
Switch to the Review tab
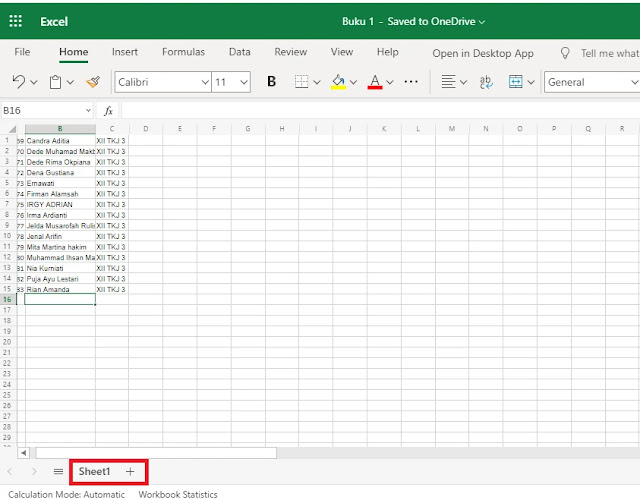tap(291, 52)
